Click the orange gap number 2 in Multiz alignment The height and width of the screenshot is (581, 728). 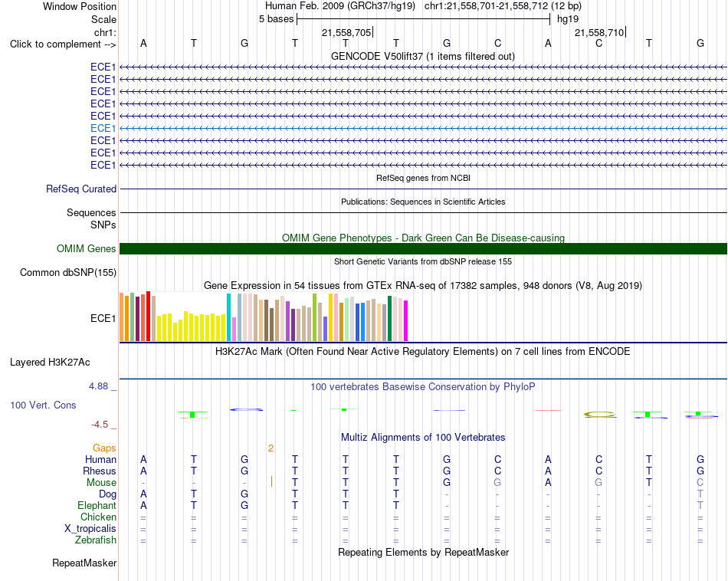271,448
